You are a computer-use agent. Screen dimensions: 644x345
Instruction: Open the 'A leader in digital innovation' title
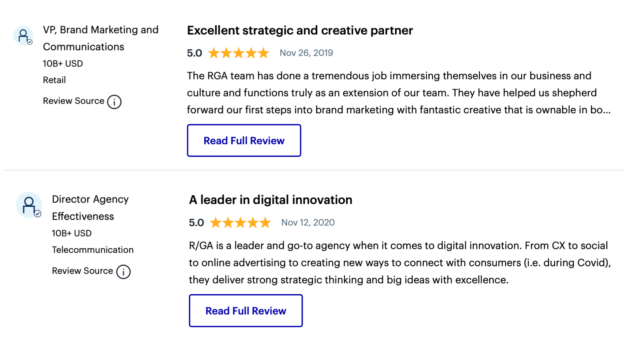click(x=270, y=200)
